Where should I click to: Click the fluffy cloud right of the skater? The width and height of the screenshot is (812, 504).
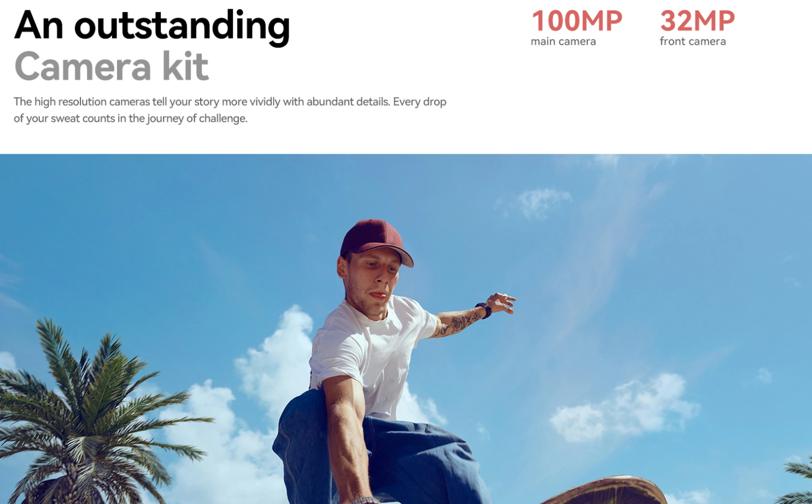click(x=623, y=407)
